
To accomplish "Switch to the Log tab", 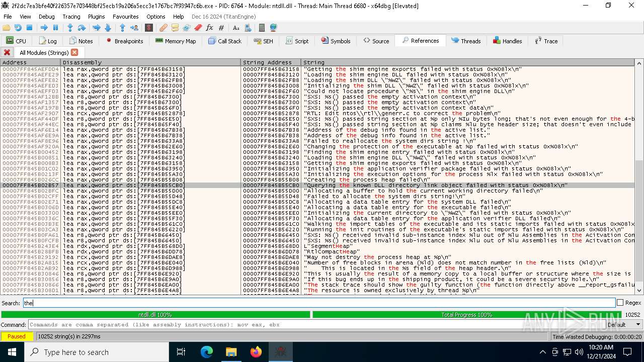I will click(x=48, y=41).
